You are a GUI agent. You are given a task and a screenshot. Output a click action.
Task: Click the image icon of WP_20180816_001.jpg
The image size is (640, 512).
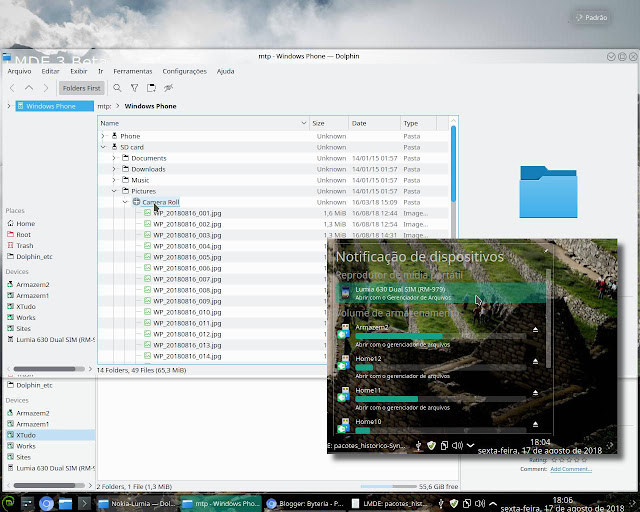(x=147, y=213)
